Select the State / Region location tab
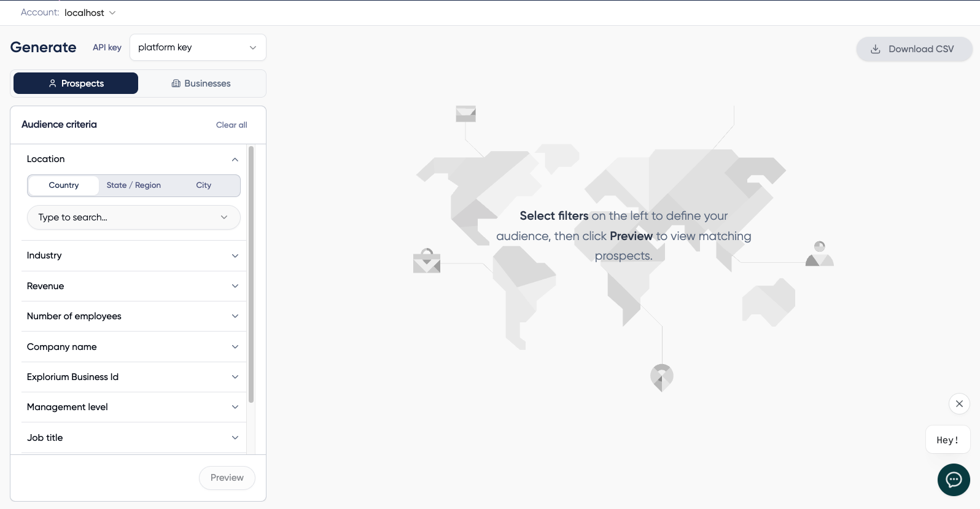980x509 pixels. point(134,185)
